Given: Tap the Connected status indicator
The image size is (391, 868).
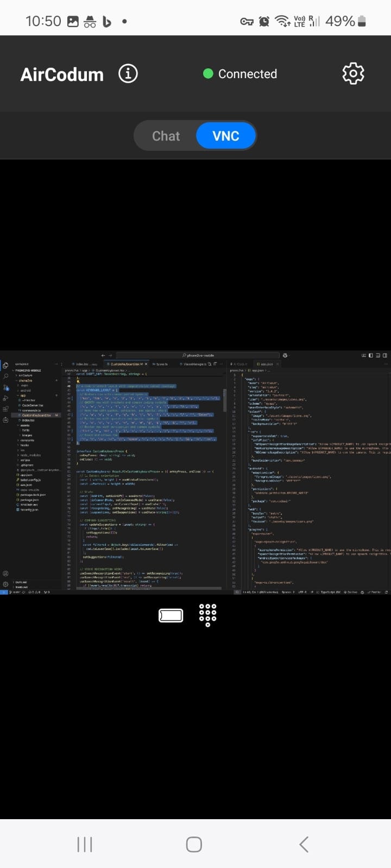Looking at the screenshot, I should tap(239, 74).
